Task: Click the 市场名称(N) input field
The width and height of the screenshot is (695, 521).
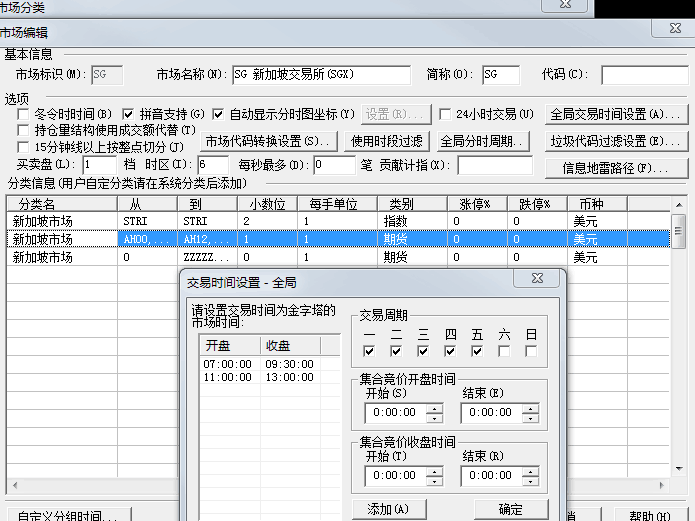Action: (320, 75)
